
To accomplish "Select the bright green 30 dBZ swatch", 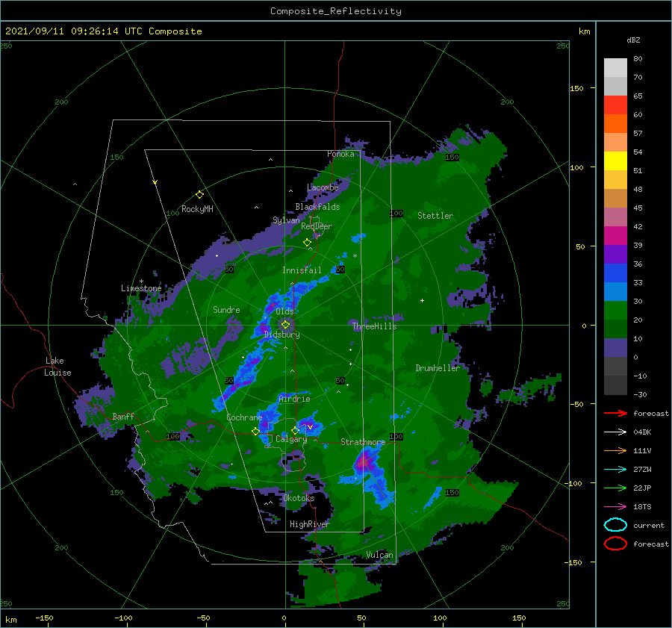I will point(615,310).
